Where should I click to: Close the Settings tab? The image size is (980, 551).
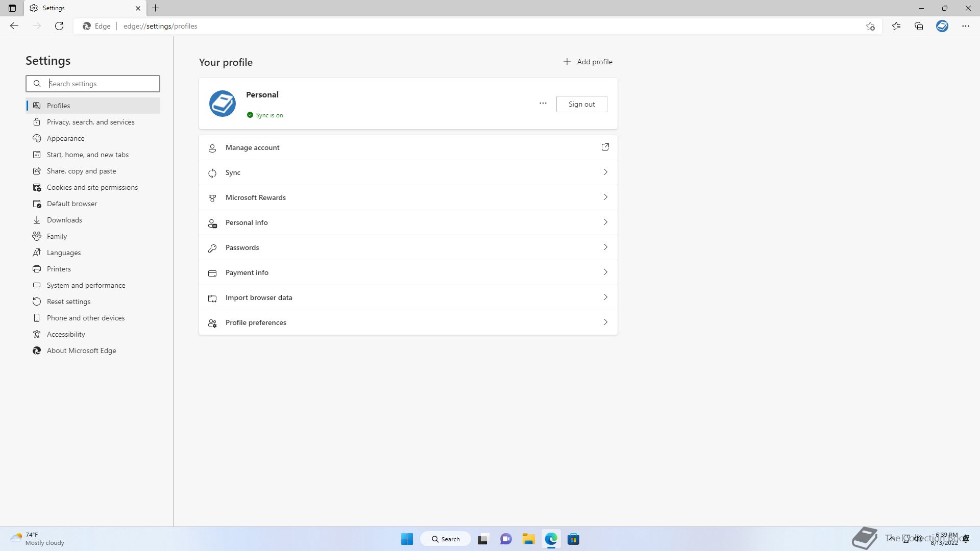[138, 8]
